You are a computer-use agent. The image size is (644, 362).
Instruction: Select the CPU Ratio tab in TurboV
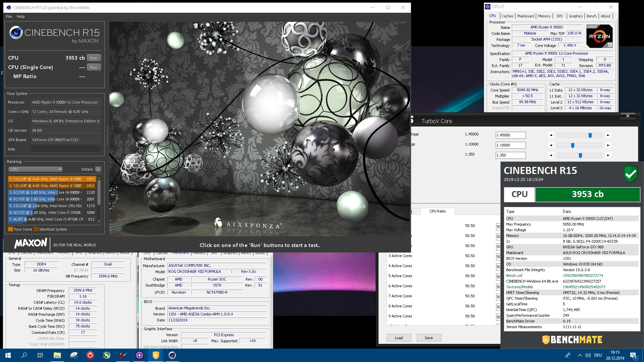(x=438, y=212)
